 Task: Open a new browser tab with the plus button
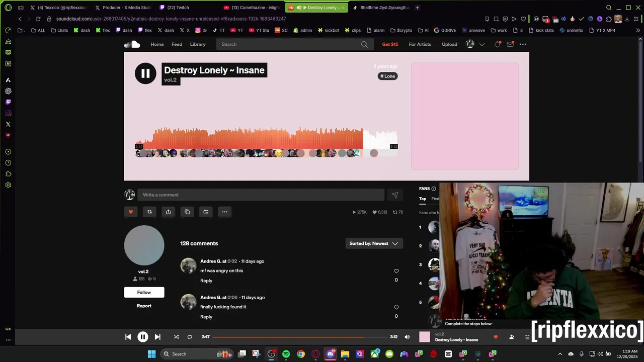tap(417, 8)
